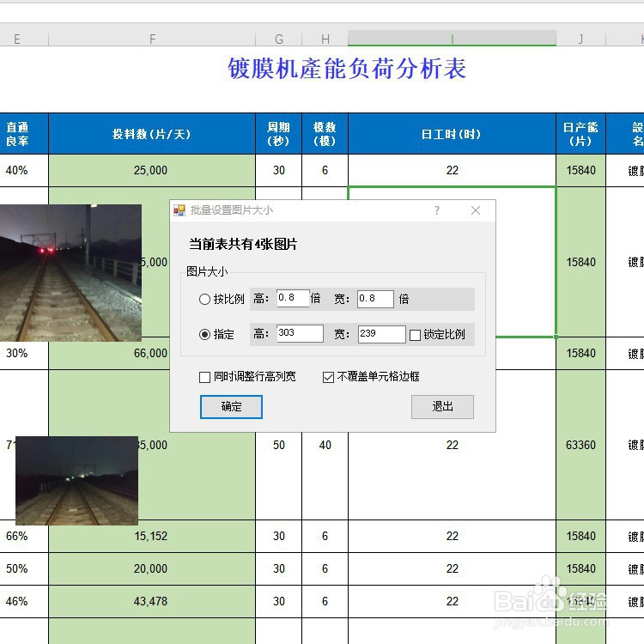
Task: Click the proportional height field with 0.8
Action: [x=293, y=298]
